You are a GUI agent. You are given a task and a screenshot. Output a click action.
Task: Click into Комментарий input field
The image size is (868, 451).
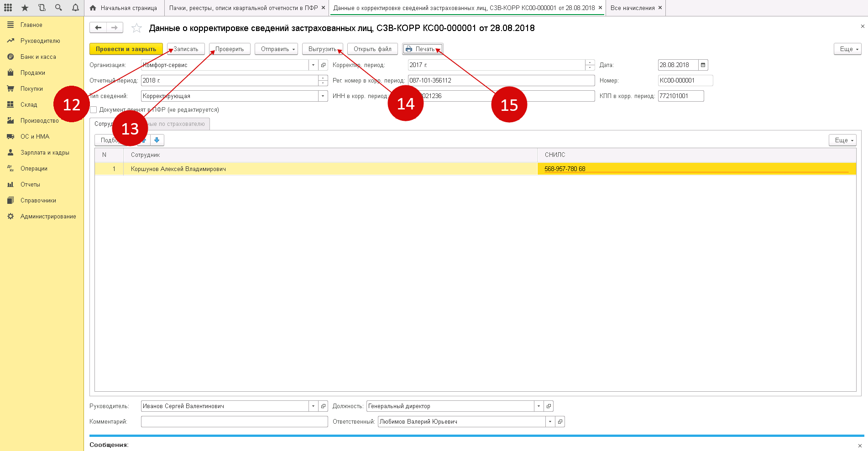click(x=235, y=422)
